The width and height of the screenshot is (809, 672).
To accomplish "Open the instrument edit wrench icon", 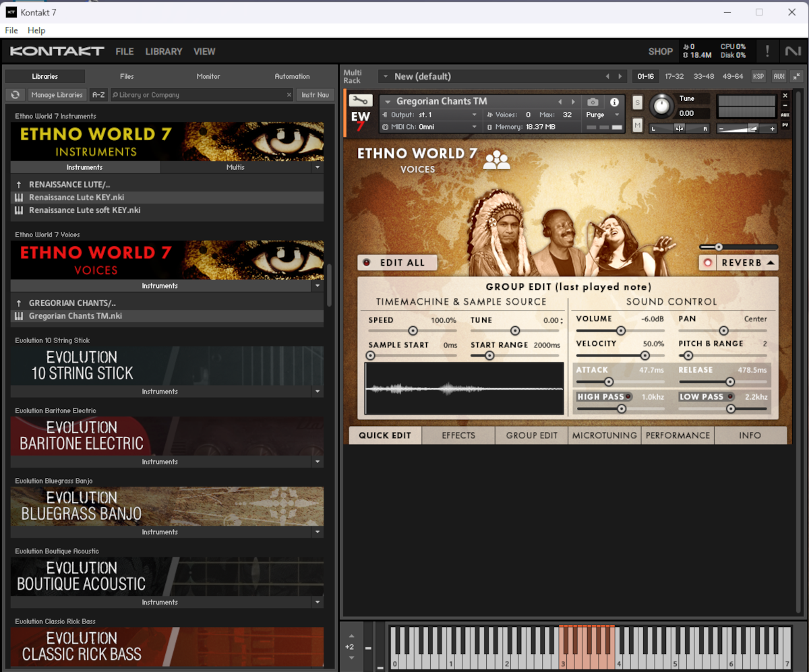I will coord(361,101).
